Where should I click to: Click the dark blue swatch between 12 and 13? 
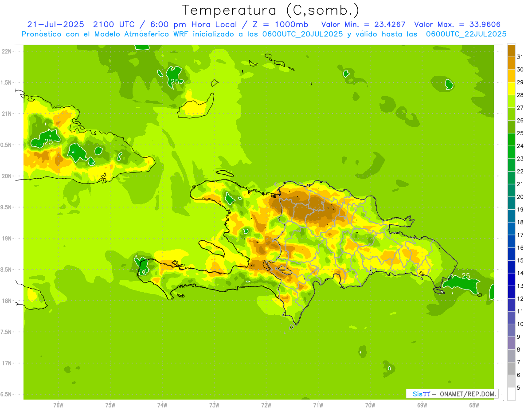tap(511, 292)
